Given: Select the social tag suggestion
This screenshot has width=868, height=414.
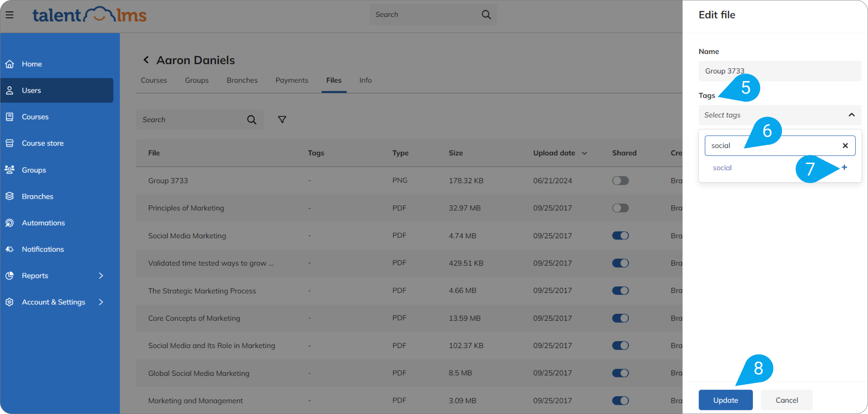Looking at the screenshot, I should pyautogui.click(x=722, y=168).
